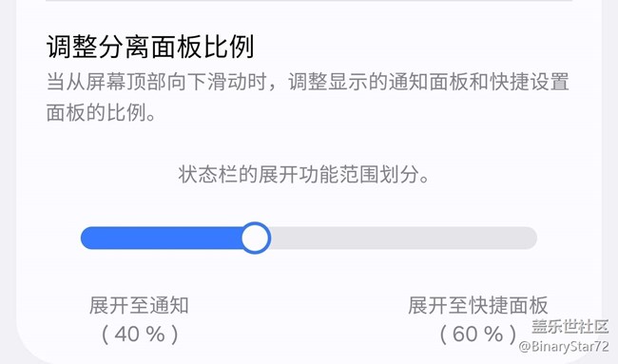Viewport: 618px width, 364px height.
Task: Click the 快捷设置 words in the description
Action: click(x=530, y=82)
